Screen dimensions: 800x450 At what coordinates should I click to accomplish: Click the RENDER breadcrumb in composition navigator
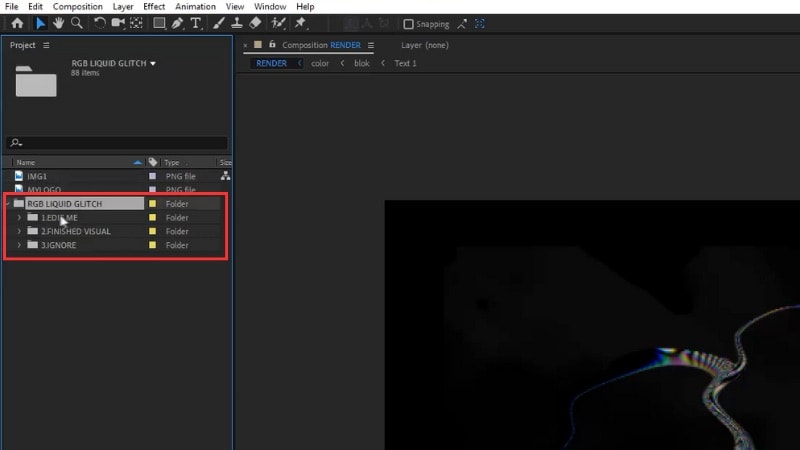(271, 63)
